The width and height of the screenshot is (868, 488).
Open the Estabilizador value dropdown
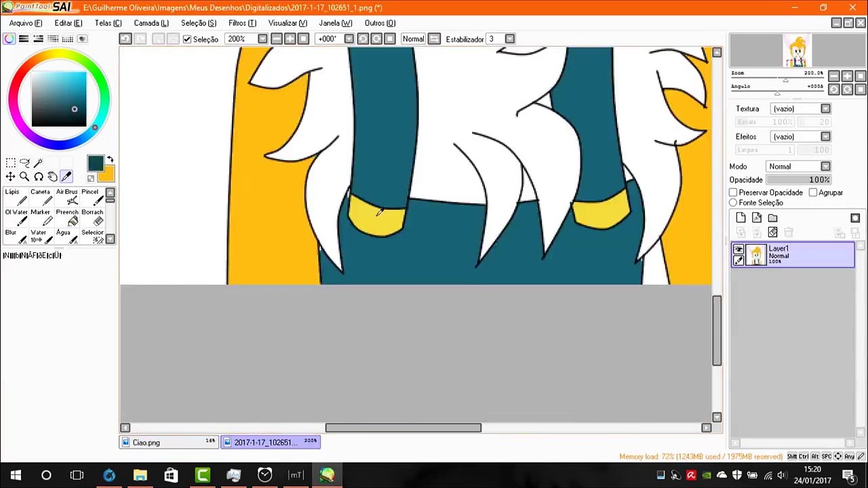[x=510, y=39]
